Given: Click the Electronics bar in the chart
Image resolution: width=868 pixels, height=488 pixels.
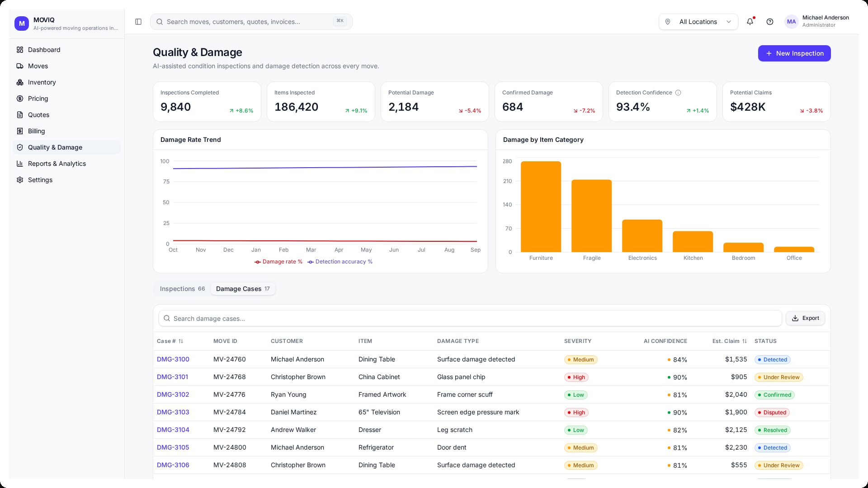Looking at the screenshot, I should coord(642,236).
